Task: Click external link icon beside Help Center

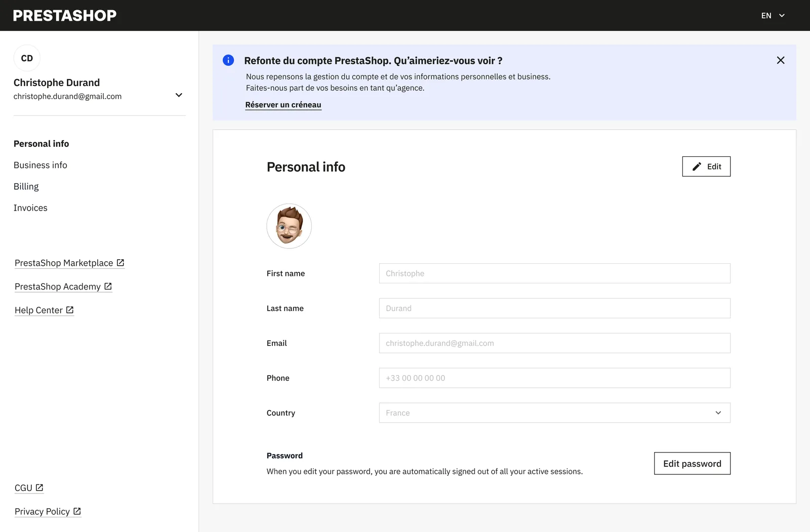Action: tap(70, 310)
